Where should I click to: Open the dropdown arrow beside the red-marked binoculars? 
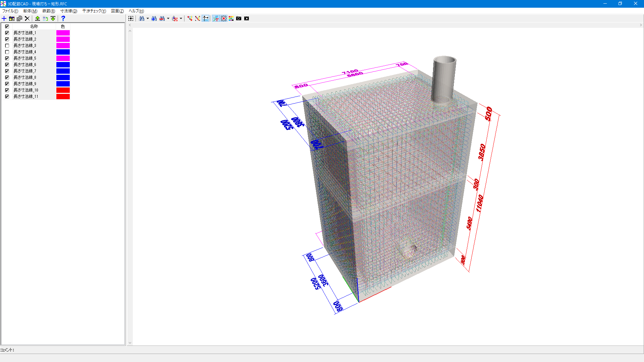168,18
